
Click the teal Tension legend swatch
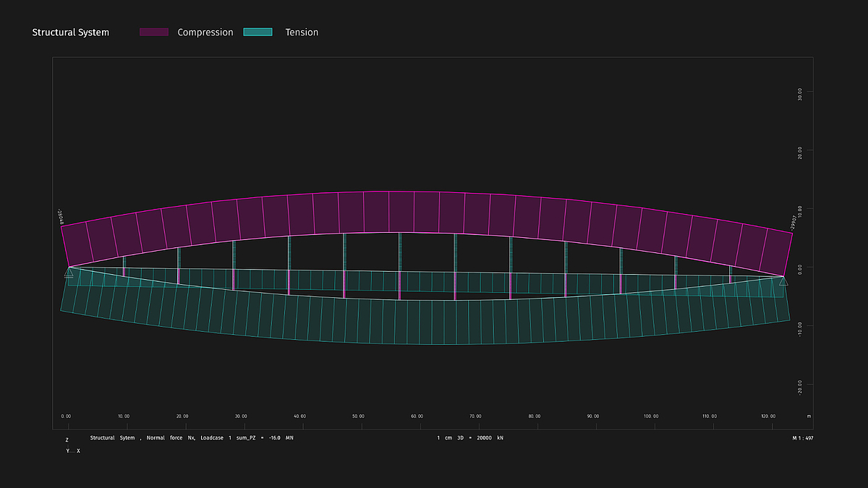[x=258, y=33]
